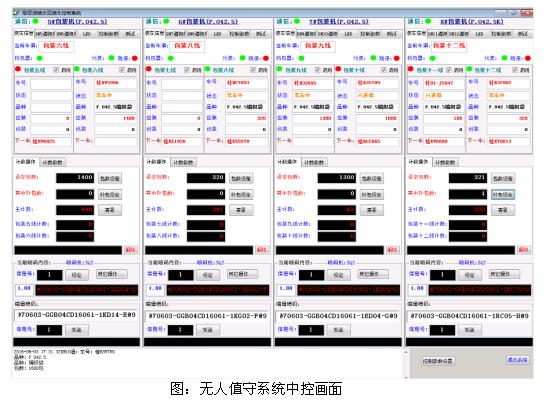Switch to LED tab in 5#包装机 panel
Viewport: 553px width, 414px height.
pyautogui.click(x=87, y=34)
